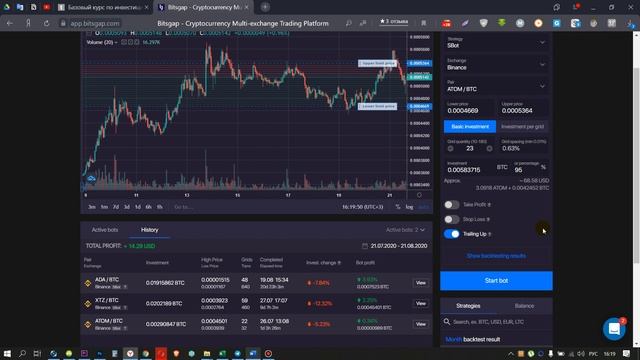
Task: Expand the Pair ATOM / BTC dropdown
Action: [496, 86]
